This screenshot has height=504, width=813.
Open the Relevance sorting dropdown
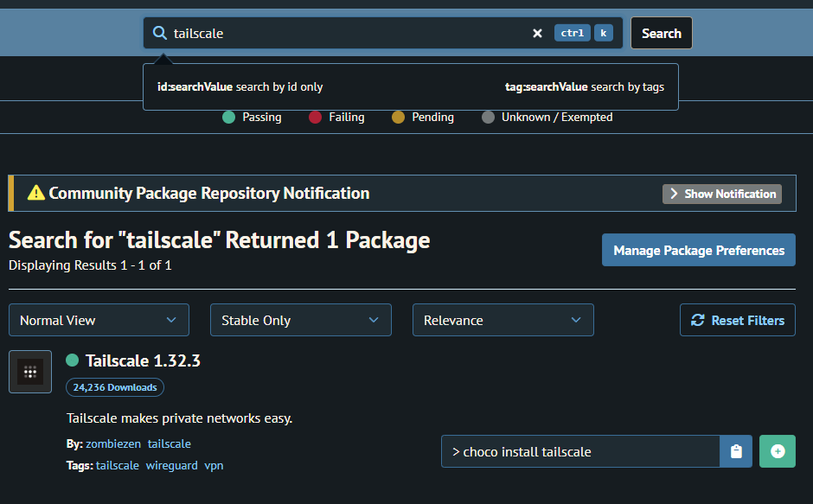coord(503,320)
